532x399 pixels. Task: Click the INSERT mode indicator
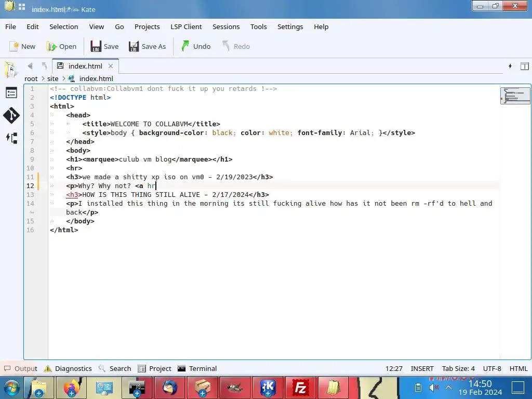422,368
